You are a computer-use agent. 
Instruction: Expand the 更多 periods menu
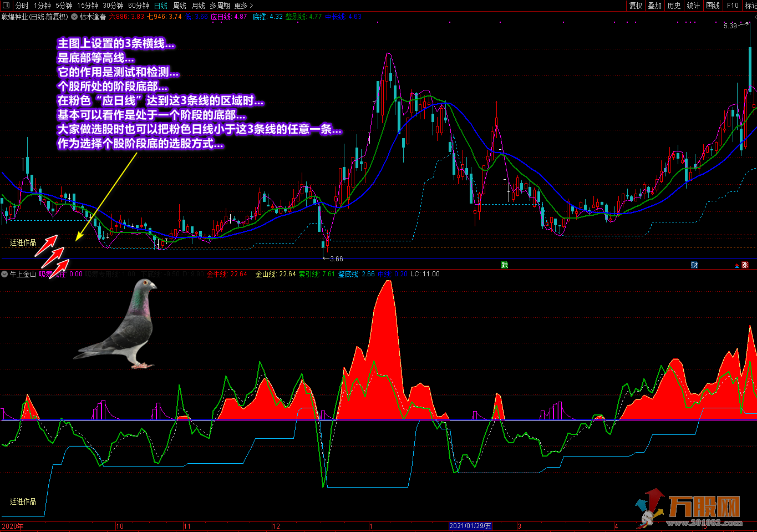pyautogui.click(x=243, y=6)
